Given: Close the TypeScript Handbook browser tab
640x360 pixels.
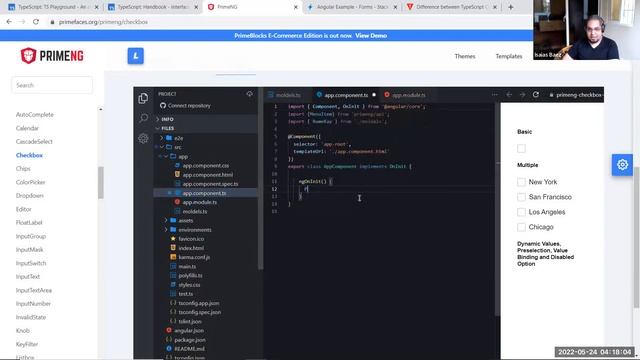Looking at the screenshot, I should tap(196, 7).
